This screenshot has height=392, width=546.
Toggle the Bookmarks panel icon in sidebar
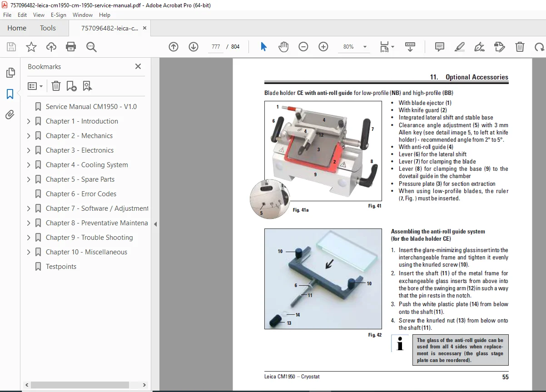pos(10,94)
